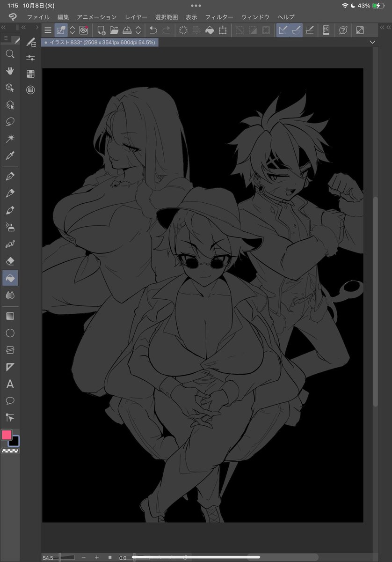Select the Balloon tool
This screenshot has height=562, width=392.
[x=10, y=400]
